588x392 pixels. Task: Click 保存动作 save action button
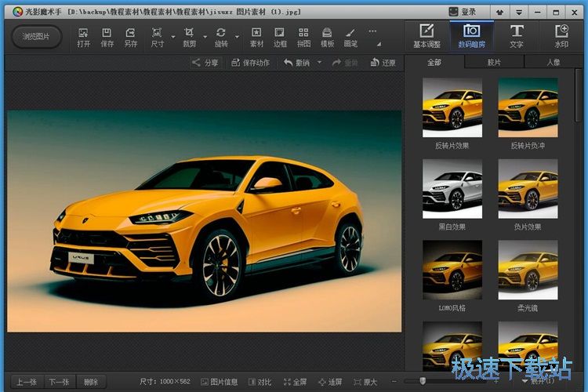250,63
